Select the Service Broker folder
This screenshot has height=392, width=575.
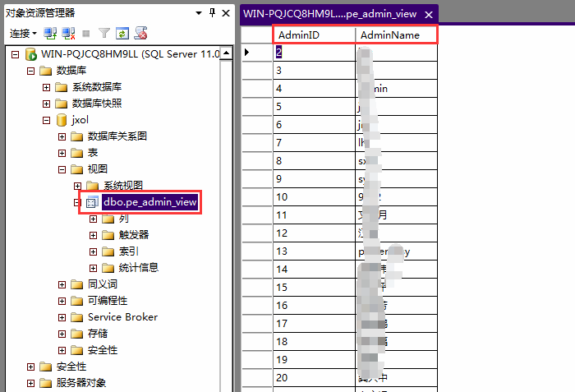(122, 317)
